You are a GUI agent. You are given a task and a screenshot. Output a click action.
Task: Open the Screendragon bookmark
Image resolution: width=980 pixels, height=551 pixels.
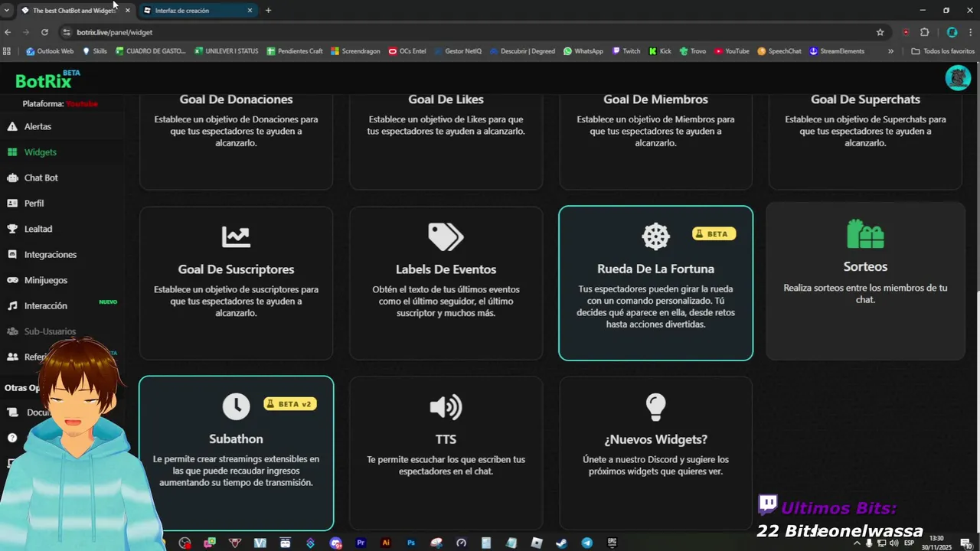tap(355, 51)
